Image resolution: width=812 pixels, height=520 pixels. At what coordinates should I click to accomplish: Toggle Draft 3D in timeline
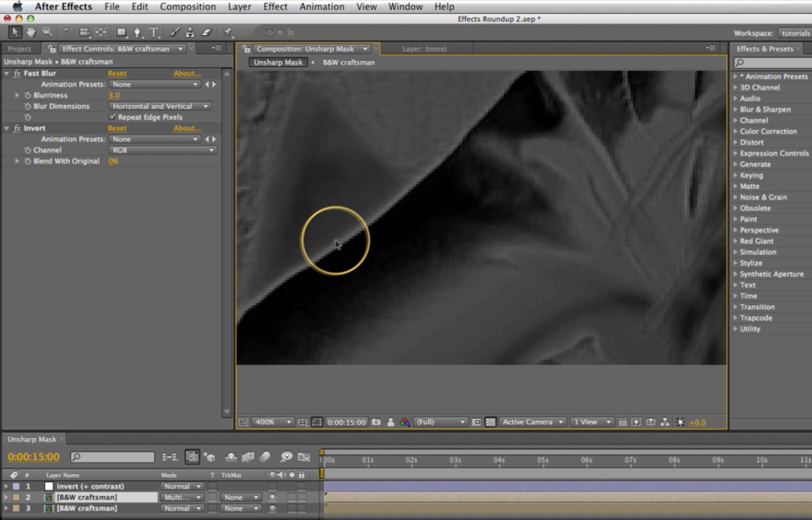coord(209,457)
